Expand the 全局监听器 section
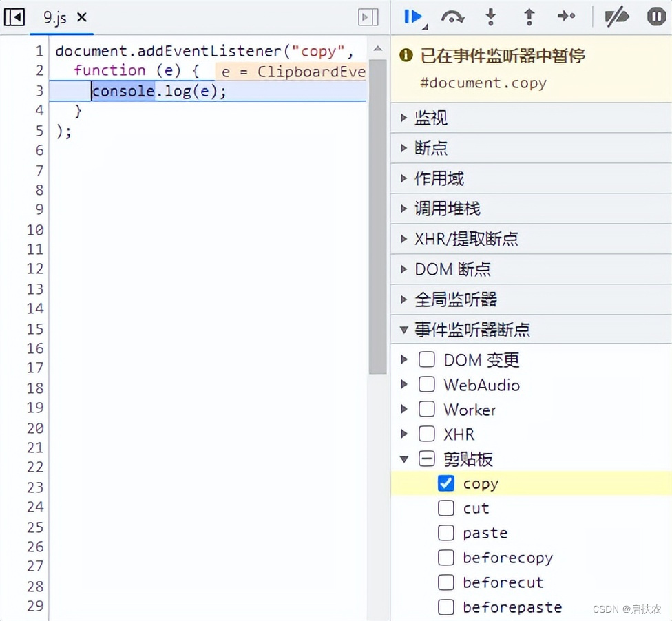The width and height of the screenshot is (672, 621). tap(531, 299)
